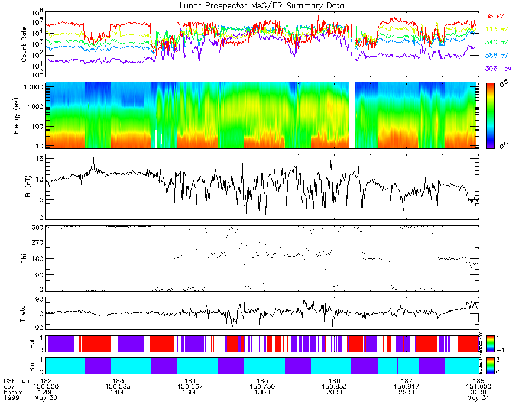Click the 'May 31' date label
The width and height of the screenshot is (532, 414).
(478, 397)
